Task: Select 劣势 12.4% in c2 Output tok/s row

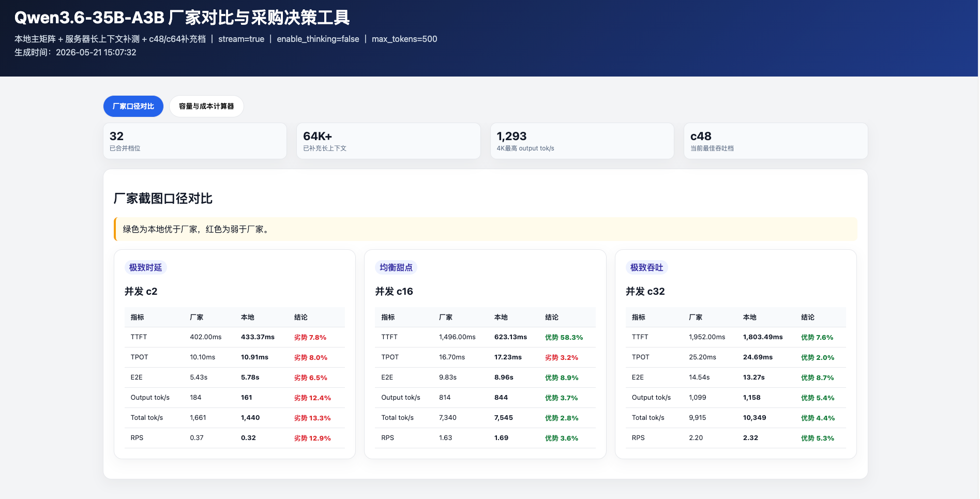Action: coord(312,398)
